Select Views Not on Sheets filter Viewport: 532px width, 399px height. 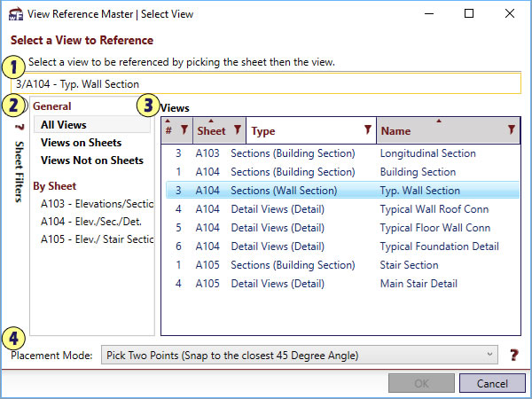(x=91, y=160)
